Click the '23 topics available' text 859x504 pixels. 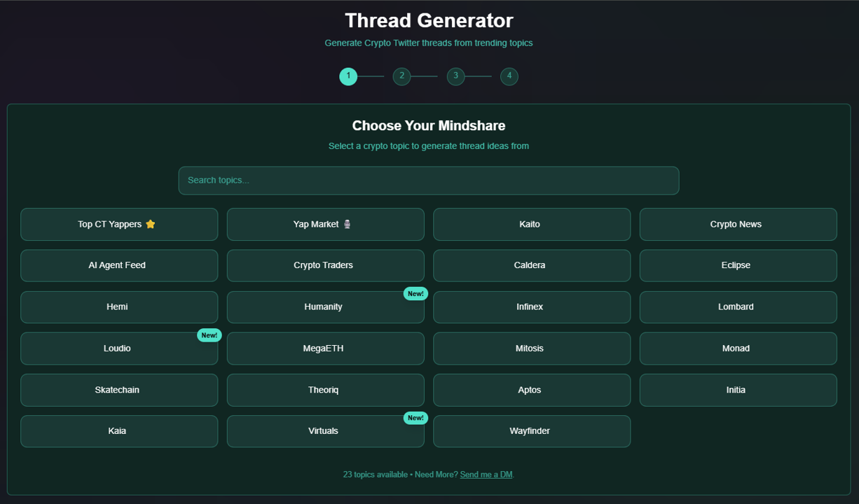point(375,475)
